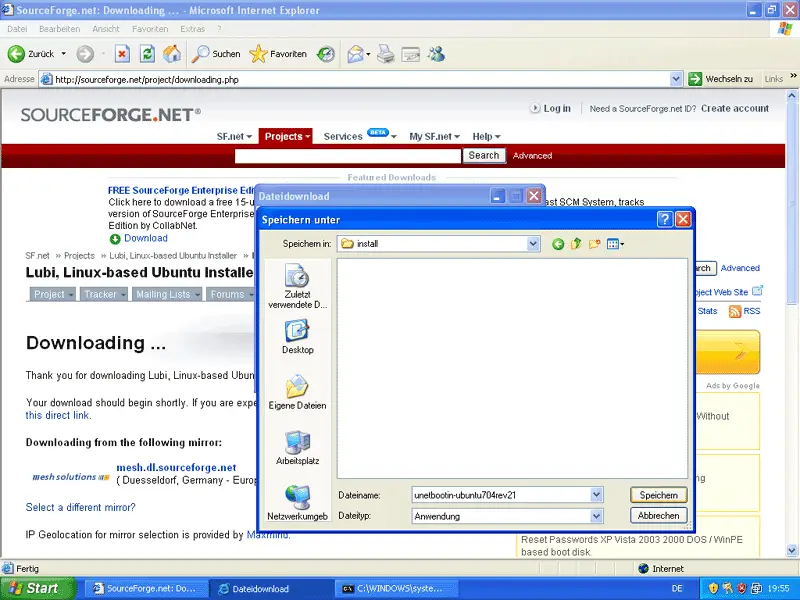Open the view menu icon in save dialog
800x600 pixels.
(615, 244)
